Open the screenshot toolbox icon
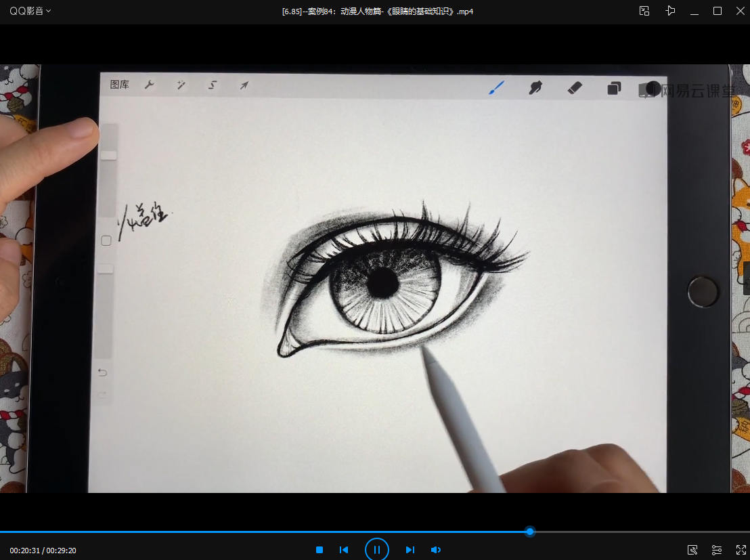Screen dimensions: 750x560 coord(692,550)
